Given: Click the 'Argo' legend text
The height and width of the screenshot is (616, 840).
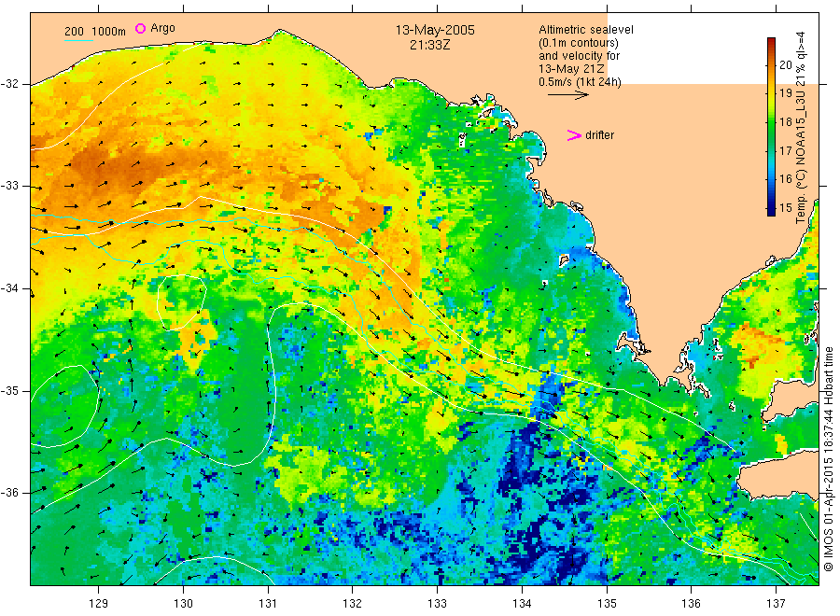Looking at the screenshot, I should click(162, 28).
